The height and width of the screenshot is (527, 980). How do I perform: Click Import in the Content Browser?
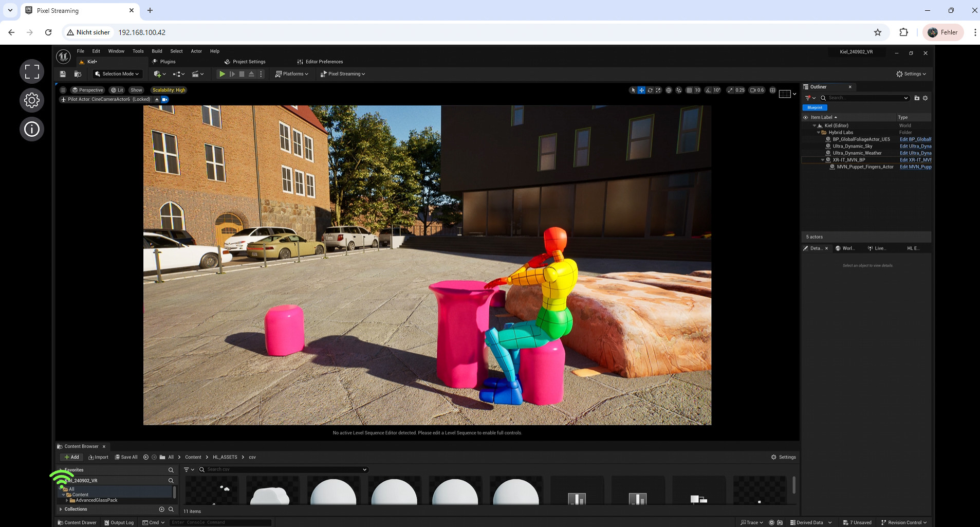click(98, 457)
